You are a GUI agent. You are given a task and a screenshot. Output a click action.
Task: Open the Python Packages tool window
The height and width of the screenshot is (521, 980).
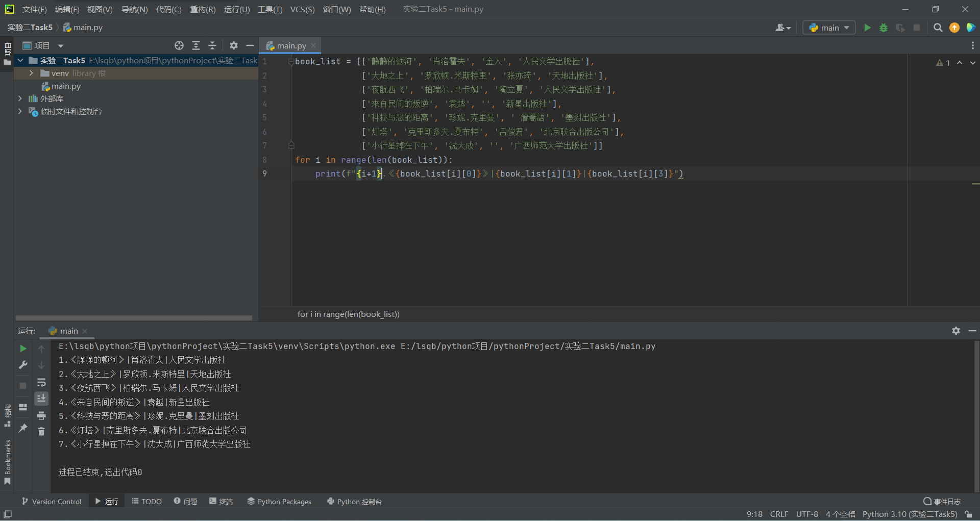point(279,502)
